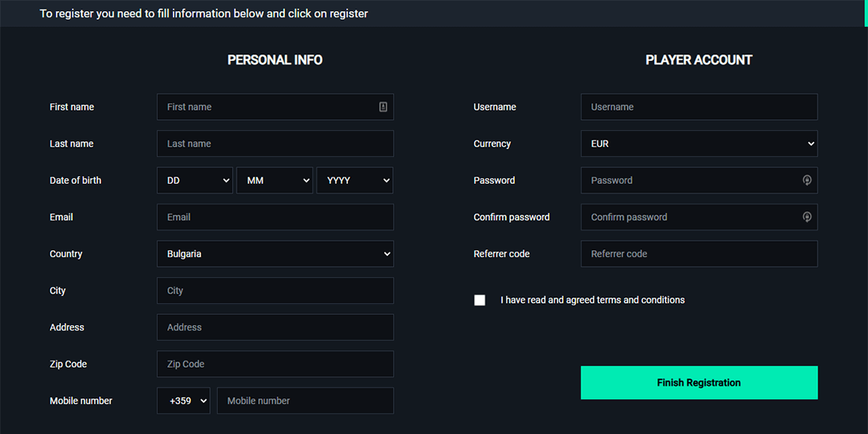Expand the YYYY year dropdown
This screenshot has width=868, height=434.
point(354,181)
